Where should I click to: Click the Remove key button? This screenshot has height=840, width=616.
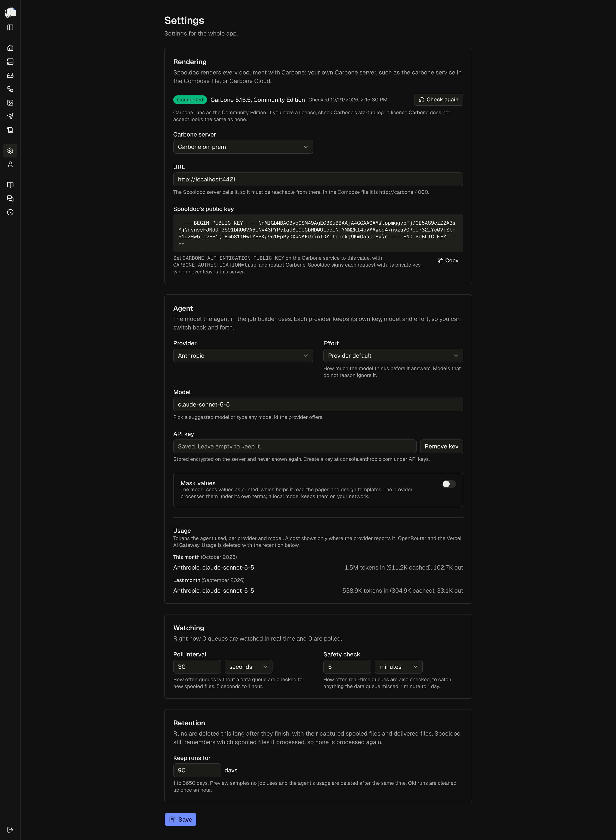point(441,447)
